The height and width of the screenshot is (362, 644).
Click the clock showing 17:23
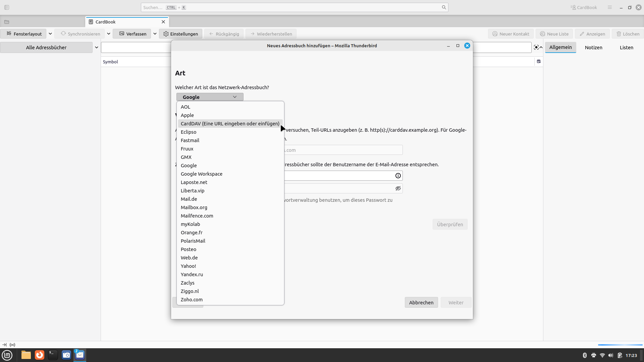tap(631, 355)
